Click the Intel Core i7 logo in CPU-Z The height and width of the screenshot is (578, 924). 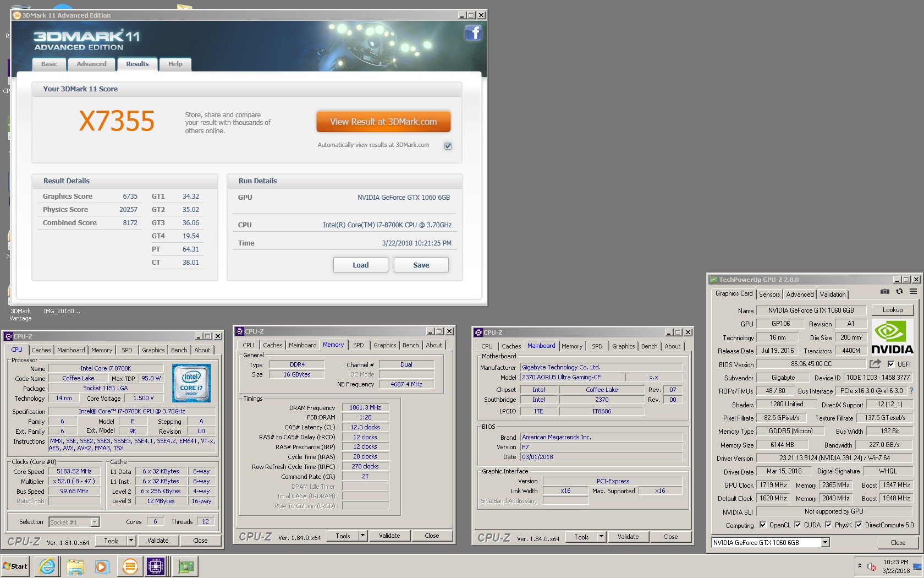click(191, 383)
